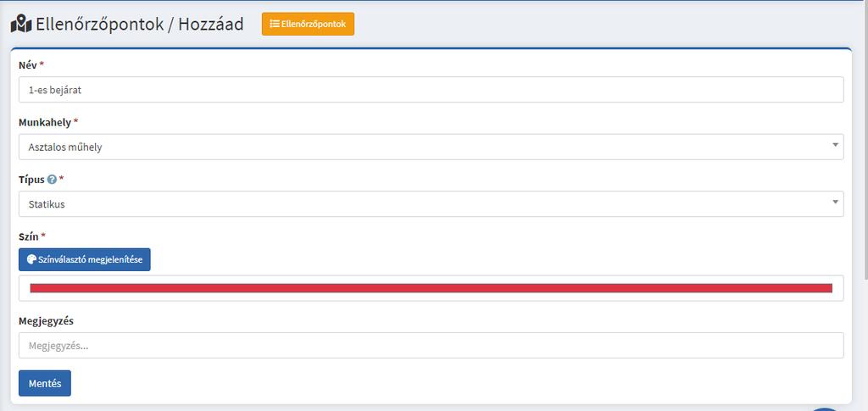Click into the Megjegyzés note field
This screenshot has width=868, height=411.
point(431,345)
